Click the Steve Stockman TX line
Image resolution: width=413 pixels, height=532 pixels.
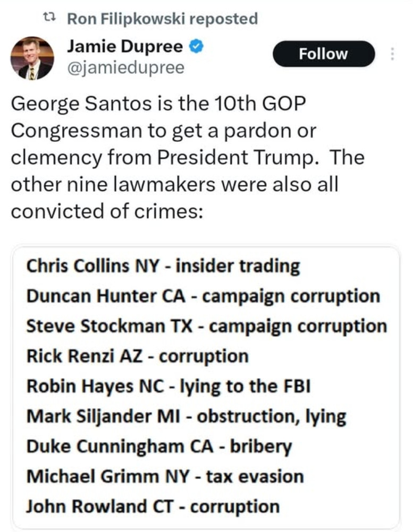click(x=206, y=325)
